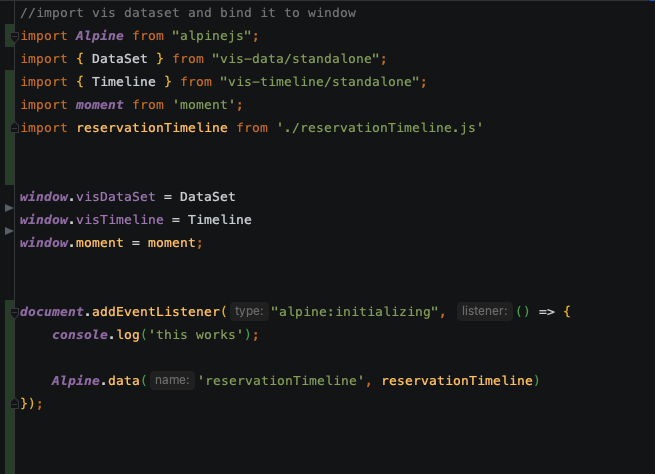Click the "alpine:initializing" event string
Image resolution: width=655 pixels, height=474 pixels.
[x=355, y=312]
